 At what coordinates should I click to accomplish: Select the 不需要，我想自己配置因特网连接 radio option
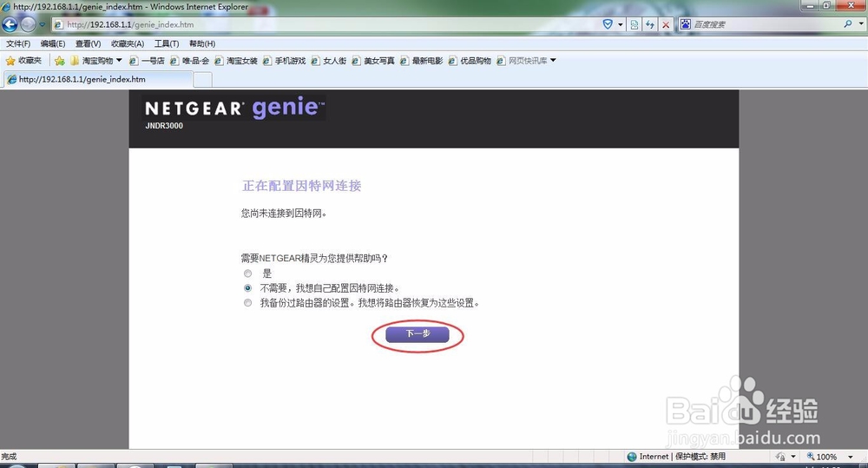pos(247,288)
